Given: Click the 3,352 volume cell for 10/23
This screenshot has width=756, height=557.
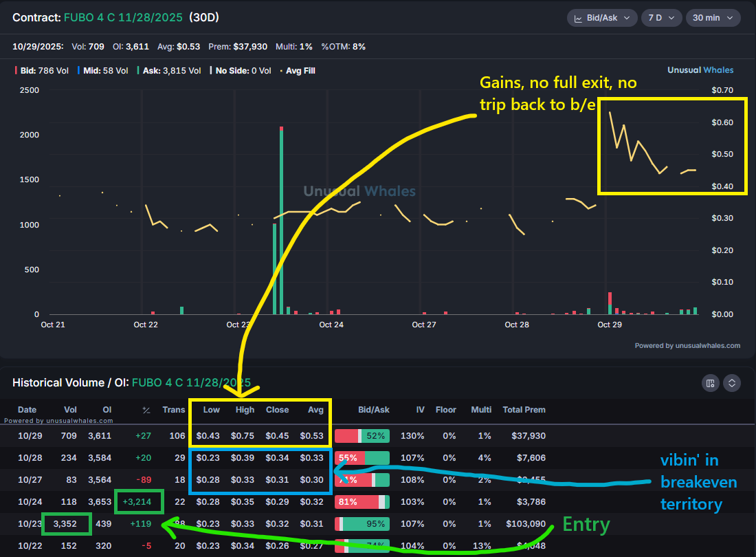Looking at the screenshot, I should 65,524.
